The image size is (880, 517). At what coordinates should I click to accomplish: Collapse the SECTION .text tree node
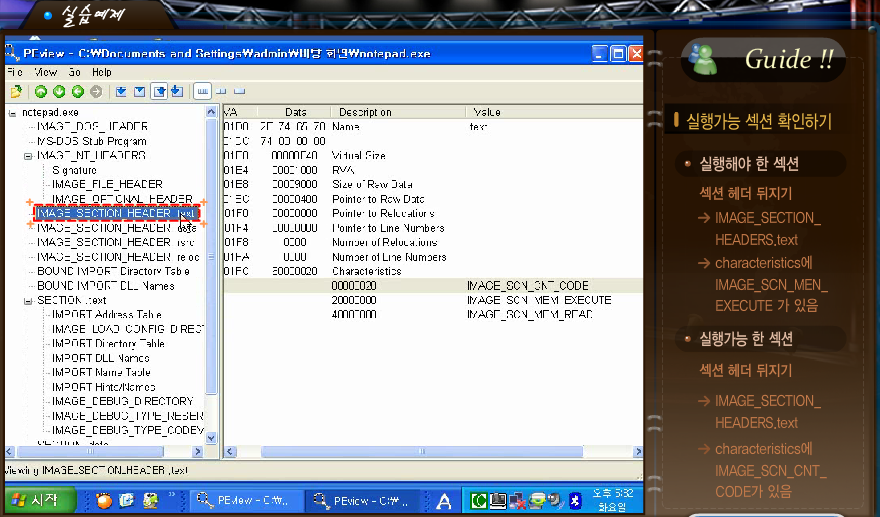click(x=28, y=301)
